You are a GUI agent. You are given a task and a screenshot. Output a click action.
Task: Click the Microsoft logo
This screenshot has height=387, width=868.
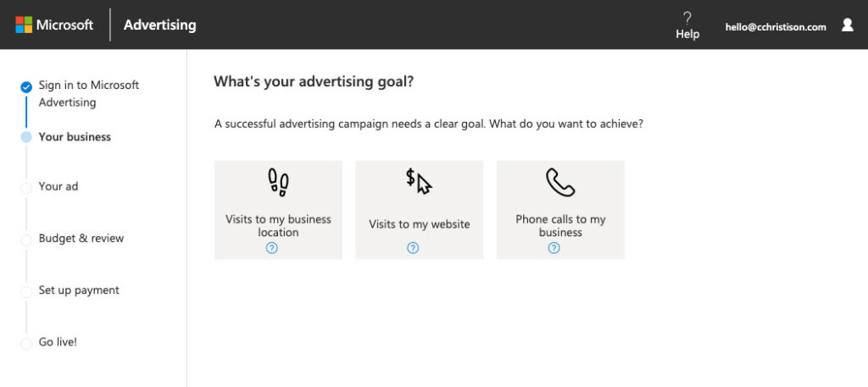coord(54,25)
